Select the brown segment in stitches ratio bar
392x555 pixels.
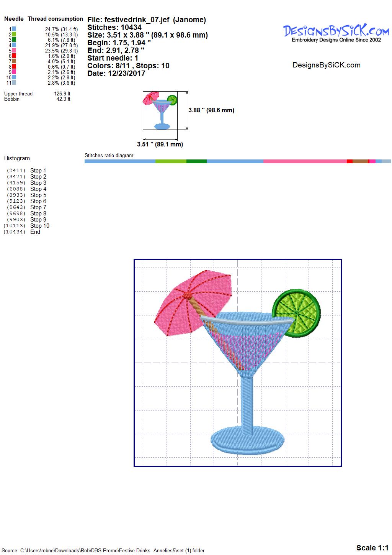click(x=360, y=161)
